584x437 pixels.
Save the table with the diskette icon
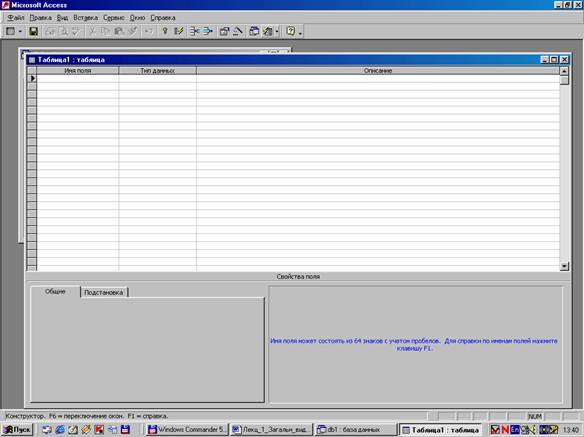34,31
